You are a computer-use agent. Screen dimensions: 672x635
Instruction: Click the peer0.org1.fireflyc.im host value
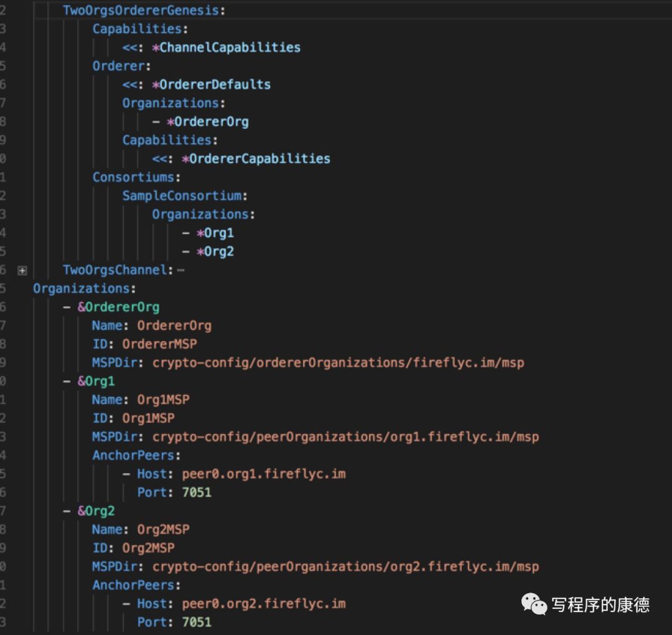coord(264,474)
